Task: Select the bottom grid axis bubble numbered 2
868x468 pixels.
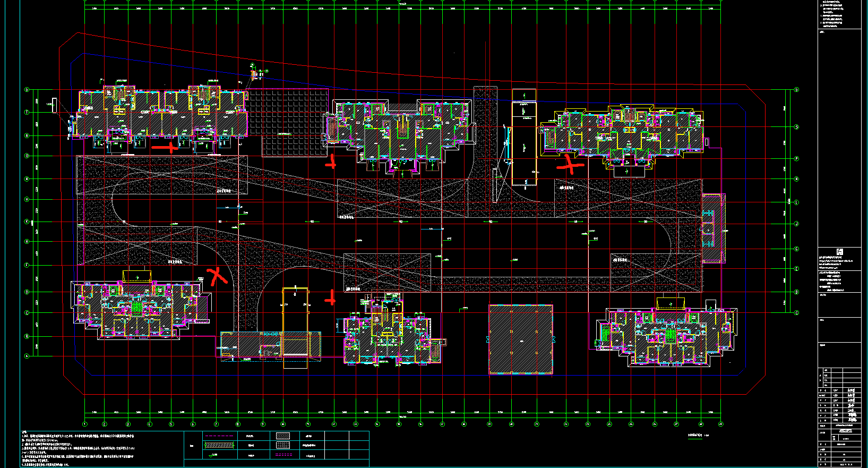Action: [x=105, y=424]
